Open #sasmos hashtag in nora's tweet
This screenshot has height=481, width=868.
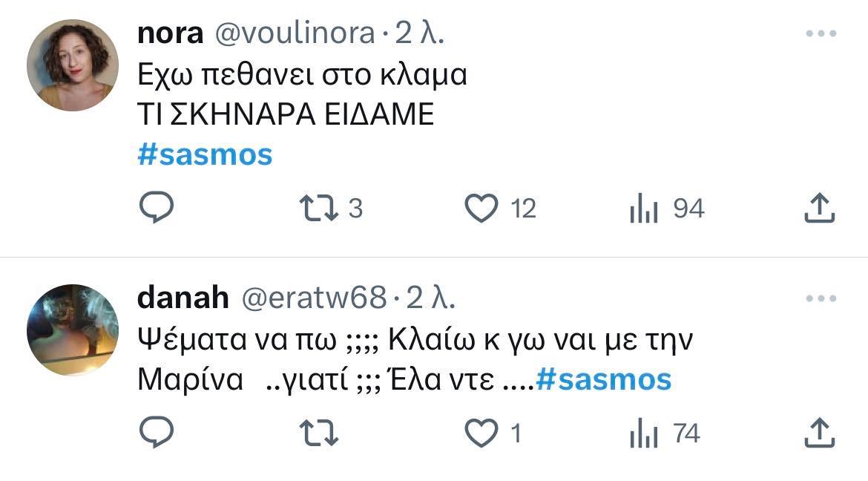pos(205,154)
